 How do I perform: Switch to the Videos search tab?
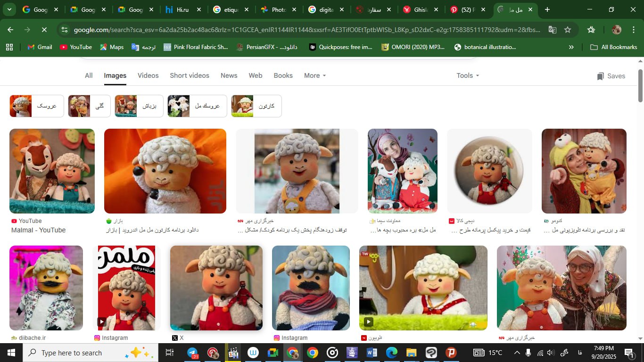(x=148, y=75)
